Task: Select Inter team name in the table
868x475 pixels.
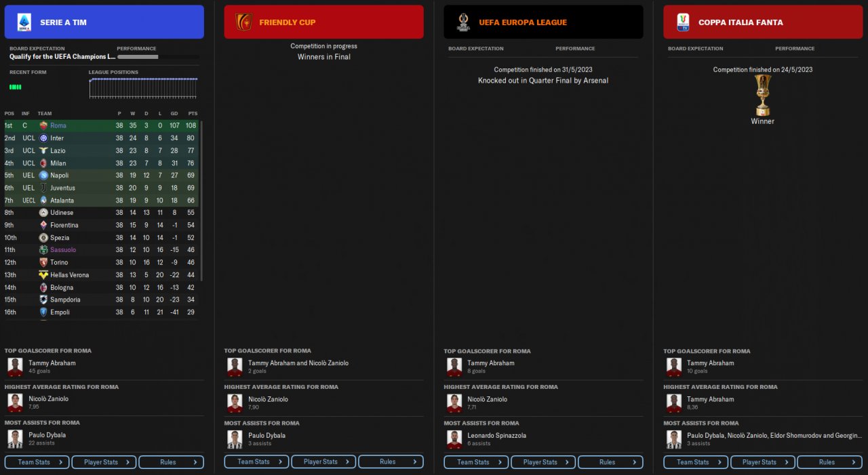Action: (58, 138)
